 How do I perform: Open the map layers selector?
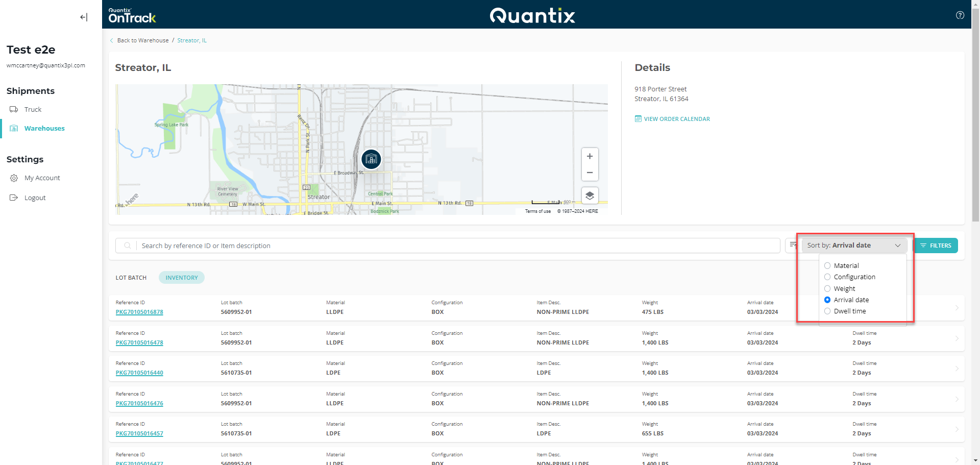(x=590, y=195)
